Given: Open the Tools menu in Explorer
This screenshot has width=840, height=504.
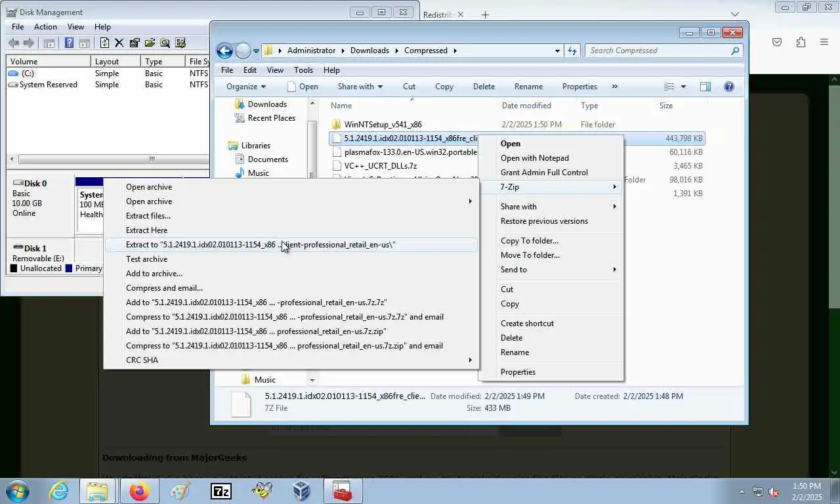Looking at the screenshot, I should [303, 70].
